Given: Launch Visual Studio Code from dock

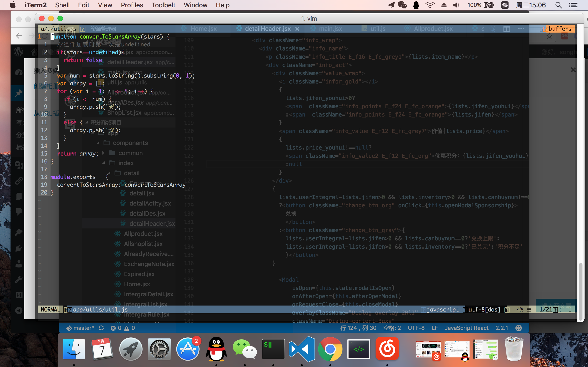Looking at the screenshot, I should (302, 349).
